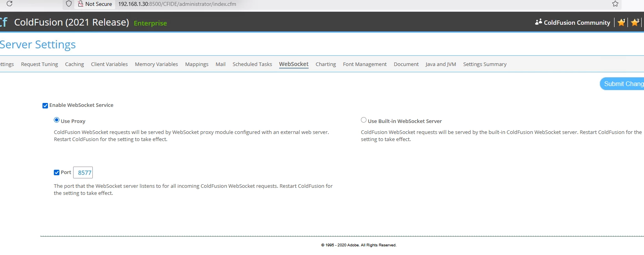The height and width of the screenshot is (255, 644).
Task: Click the Server Settings heading
Action: [38, 45]
